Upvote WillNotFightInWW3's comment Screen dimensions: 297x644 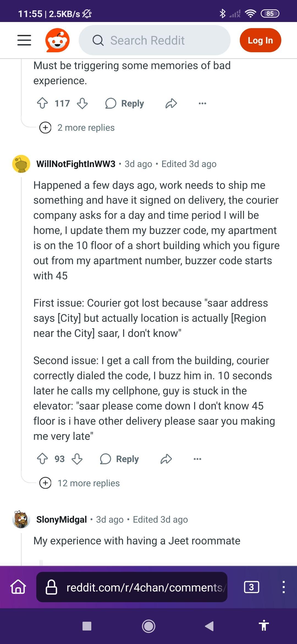[x=42, y=459]
